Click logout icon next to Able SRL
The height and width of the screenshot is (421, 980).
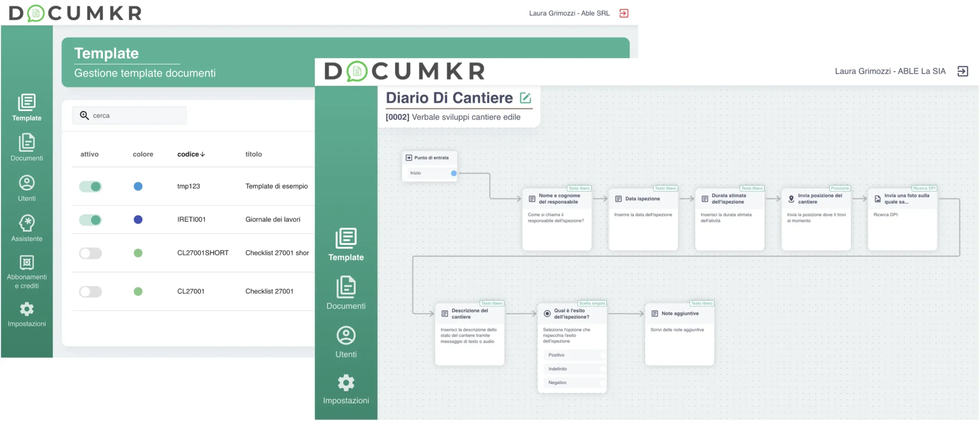(624, 13)
